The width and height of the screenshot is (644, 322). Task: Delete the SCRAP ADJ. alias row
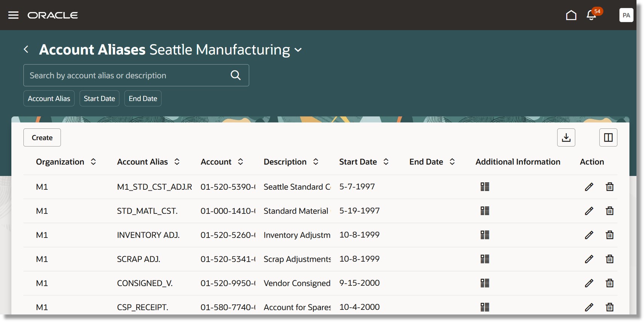(610, 259)
